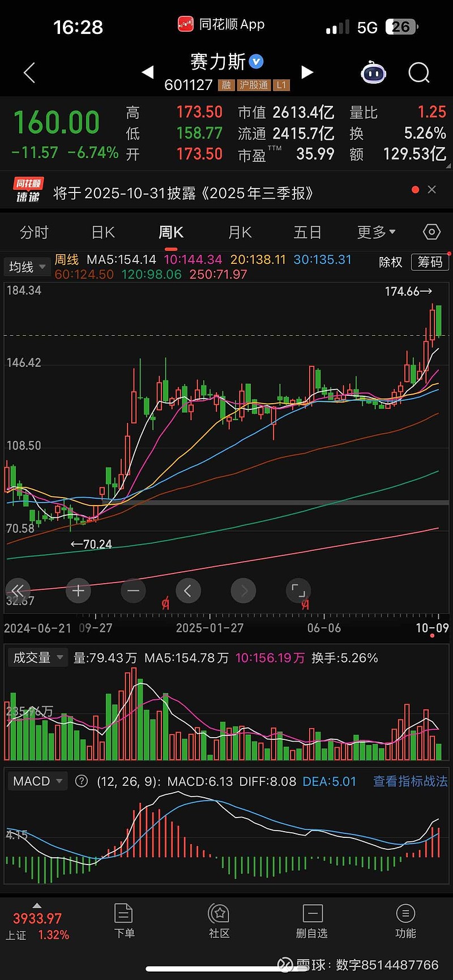This screenshot has width=453, height=980.
Task: Tap the MA5:154.14 label
Action: coord(121,259)
